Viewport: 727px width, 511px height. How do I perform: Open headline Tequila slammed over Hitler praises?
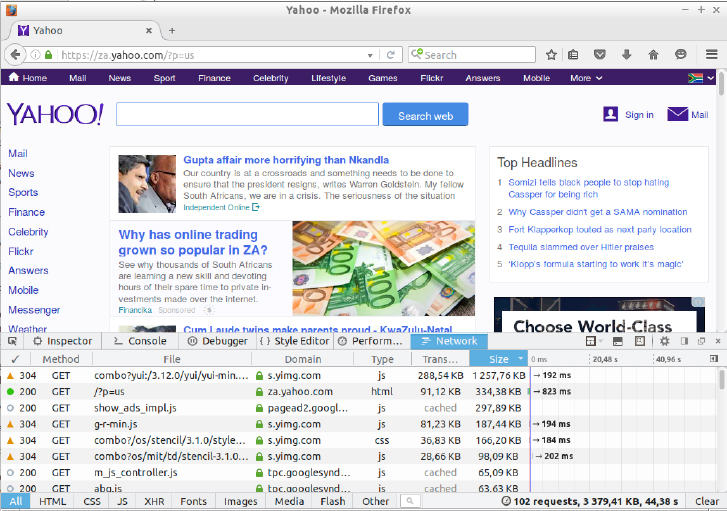[x=581, y=247]
